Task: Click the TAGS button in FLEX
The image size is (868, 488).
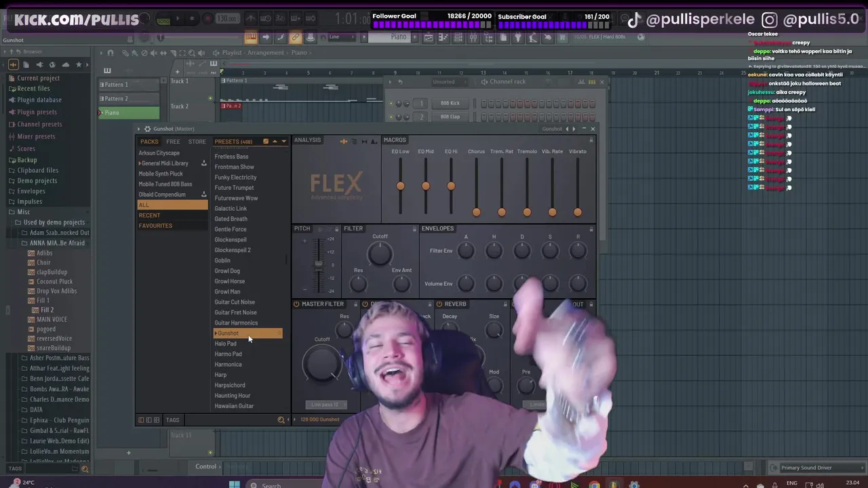Action: pos(172,420)
